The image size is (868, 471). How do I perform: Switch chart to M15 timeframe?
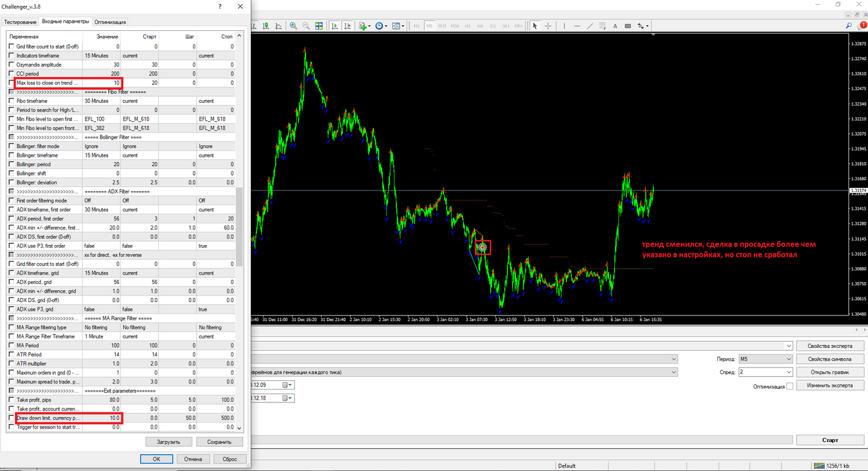pos(442,26)
